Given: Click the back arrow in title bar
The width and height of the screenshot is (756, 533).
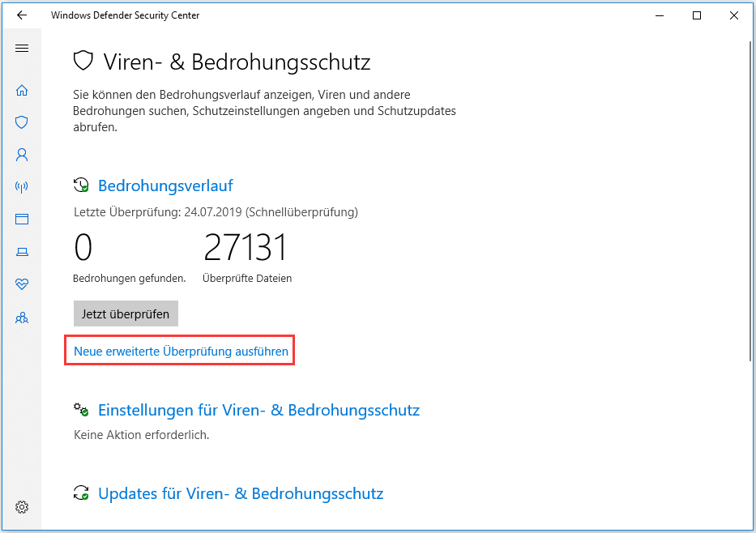Looking at the screenshot, I should pos(22,15).
